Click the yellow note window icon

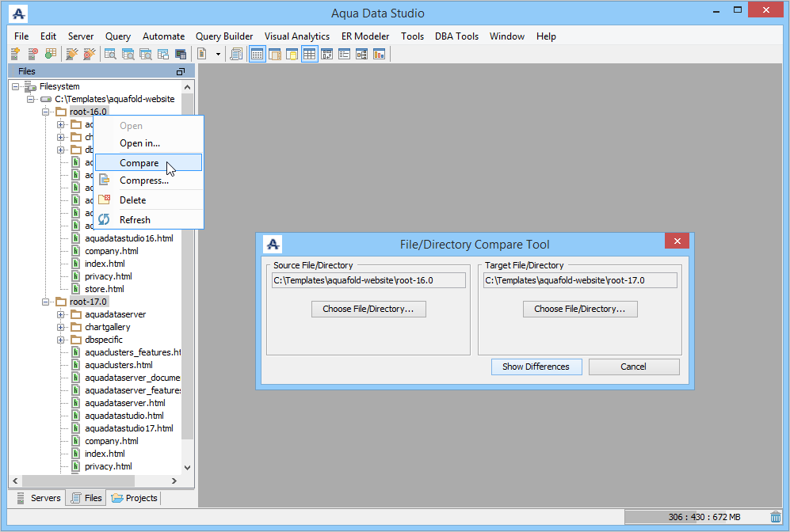[x=292, y=54]
